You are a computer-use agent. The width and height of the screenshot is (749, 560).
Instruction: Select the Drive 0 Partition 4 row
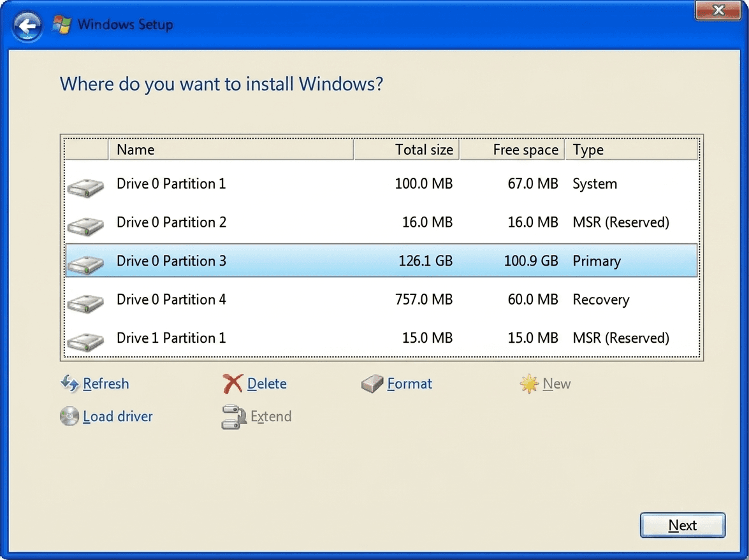coord(381,299)
